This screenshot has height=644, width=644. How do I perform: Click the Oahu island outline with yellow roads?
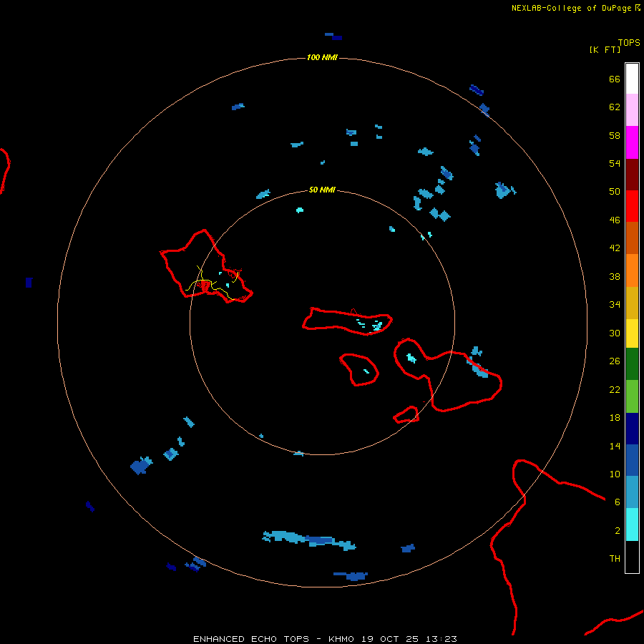[x=206, y=266]
